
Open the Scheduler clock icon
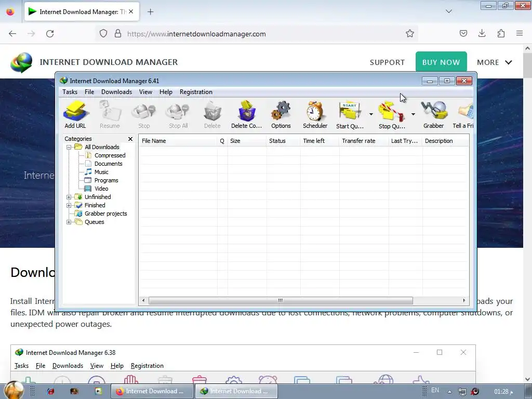point(315,115)
